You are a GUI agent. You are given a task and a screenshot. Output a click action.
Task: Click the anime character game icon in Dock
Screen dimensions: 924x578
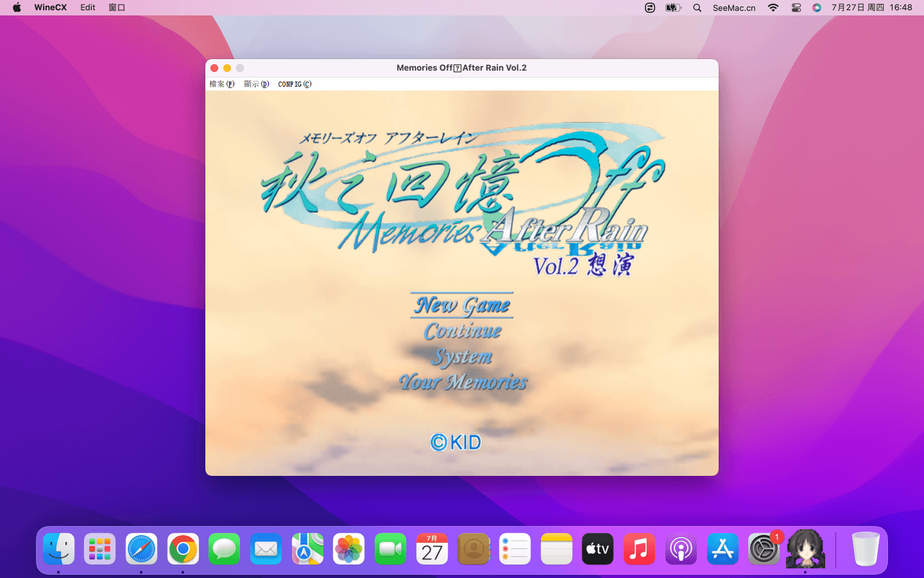pos(805,548)
